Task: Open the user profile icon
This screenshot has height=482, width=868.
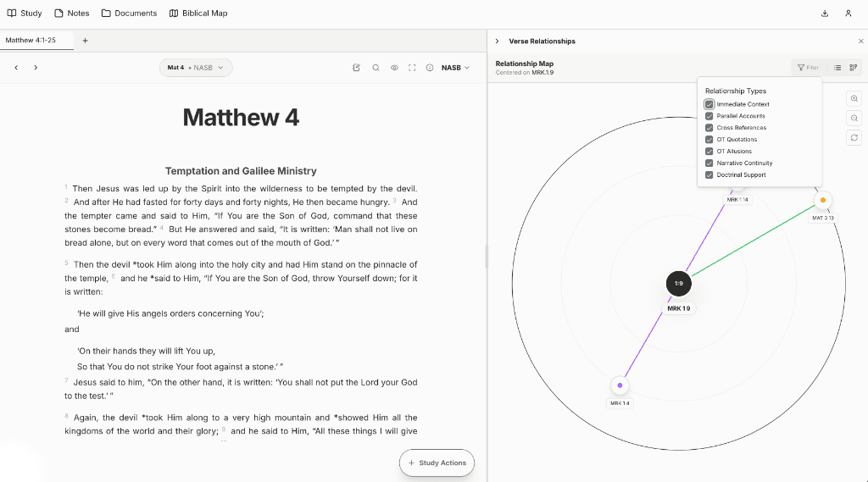Action: pyautogui.click(x=848, y=14)
